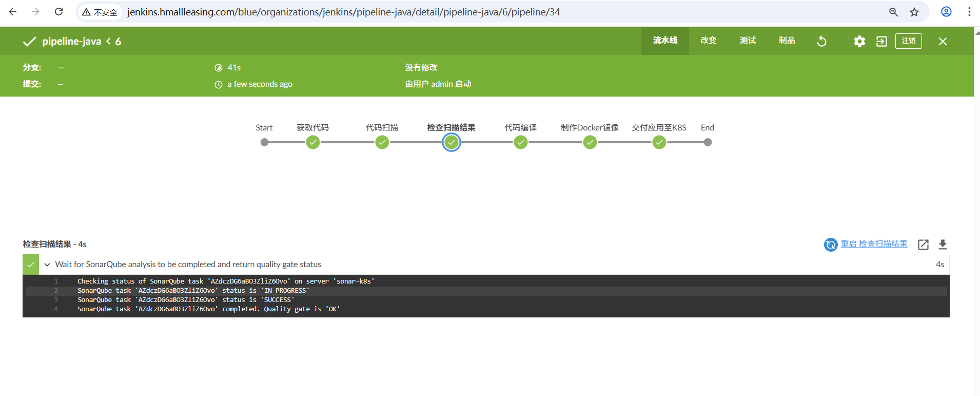Download the step log file
This screenshot has height=396, width=980.
click(x=943, y=244)
